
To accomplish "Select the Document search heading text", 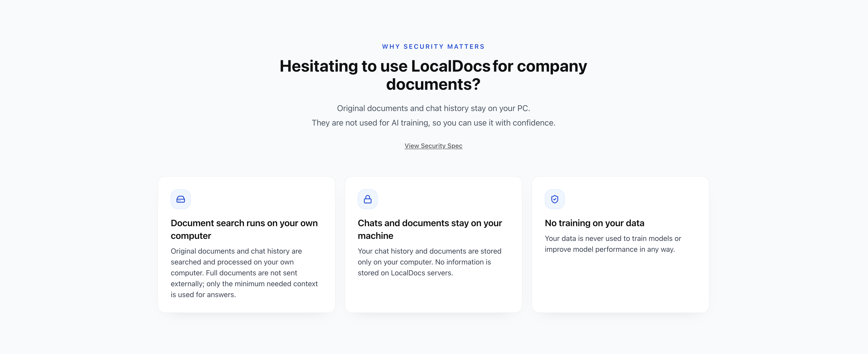I will [244, 229].
